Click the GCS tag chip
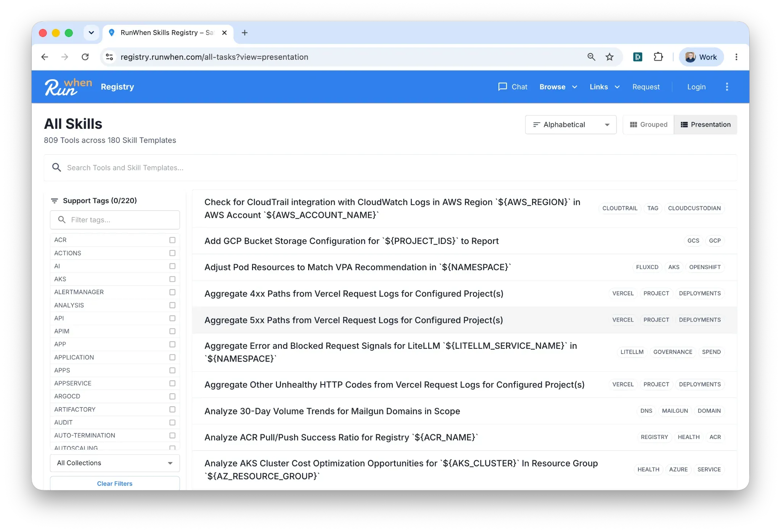 [x=693, y=241]
